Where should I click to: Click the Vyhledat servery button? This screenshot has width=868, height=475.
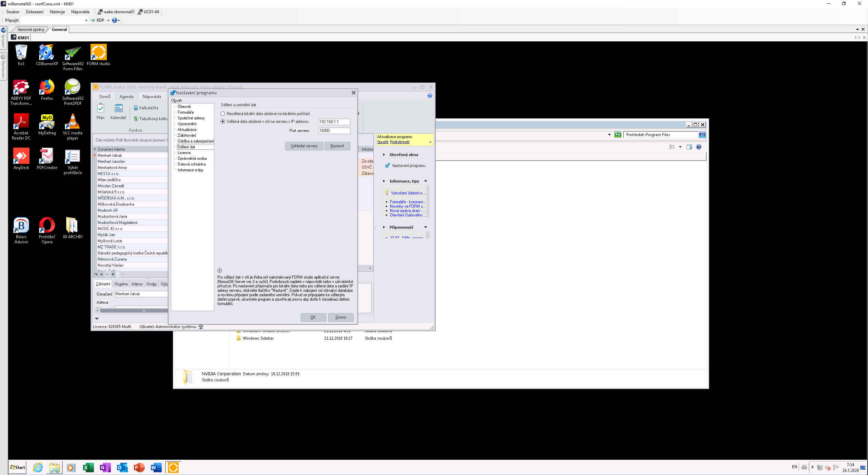[304, 146]
